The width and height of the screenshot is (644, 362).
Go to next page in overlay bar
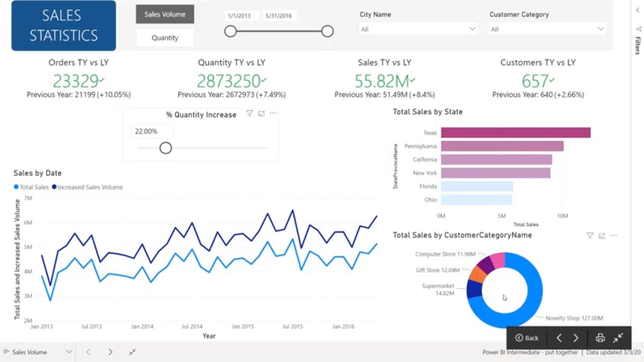(x=576, y=338)
